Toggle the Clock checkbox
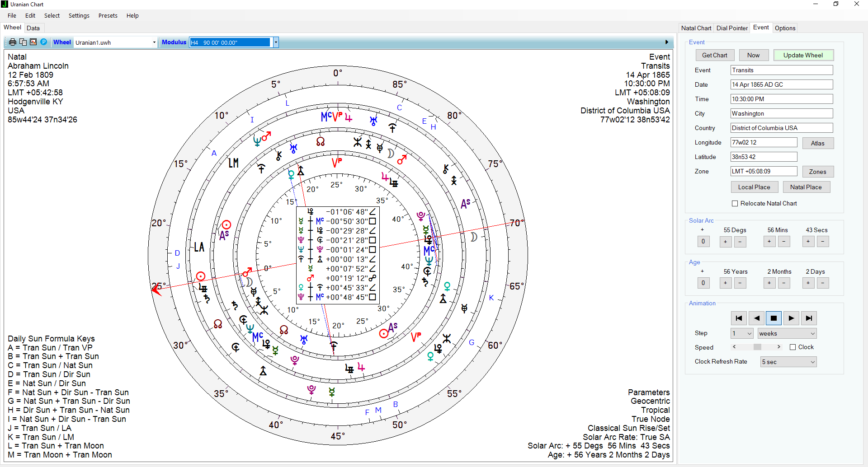 (793, 347)
